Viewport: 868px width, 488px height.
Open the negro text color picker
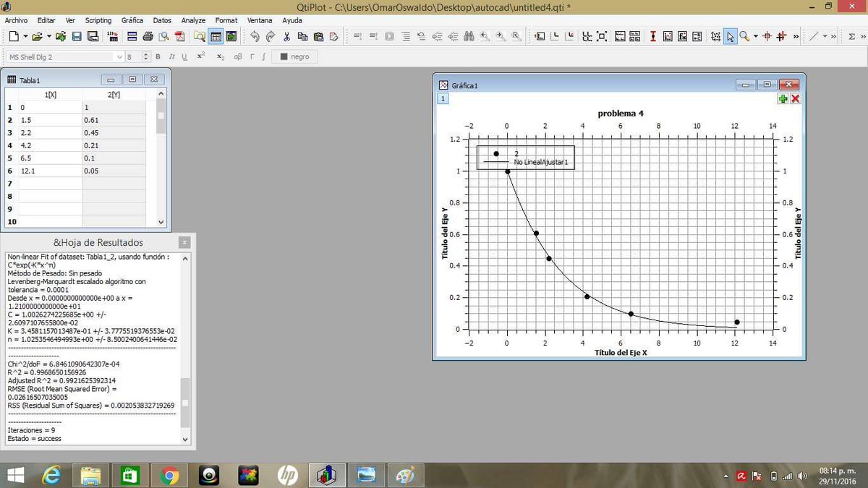pyautogui.click(x=295, y=56)
